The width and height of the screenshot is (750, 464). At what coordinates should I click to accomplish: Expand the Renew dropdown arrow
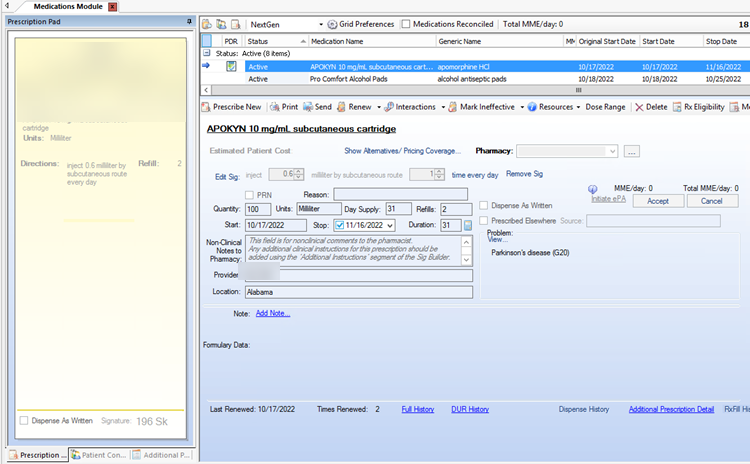(x=379, y=107)
